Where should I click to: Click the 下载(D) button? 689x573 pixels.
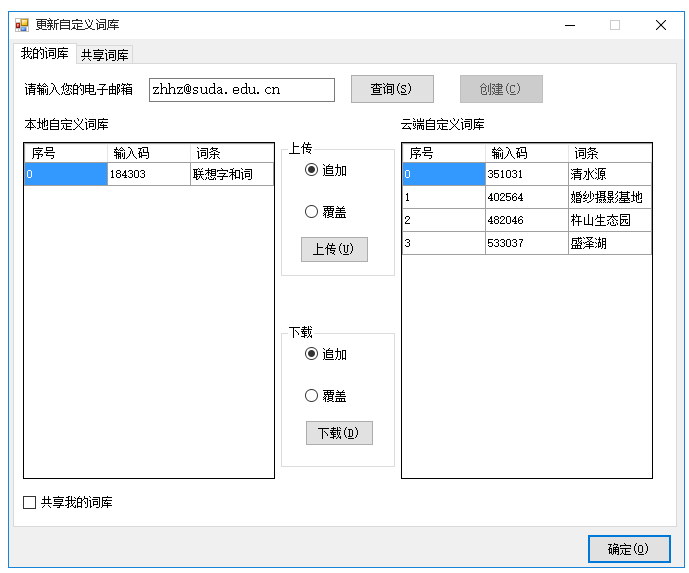(339, 433)
